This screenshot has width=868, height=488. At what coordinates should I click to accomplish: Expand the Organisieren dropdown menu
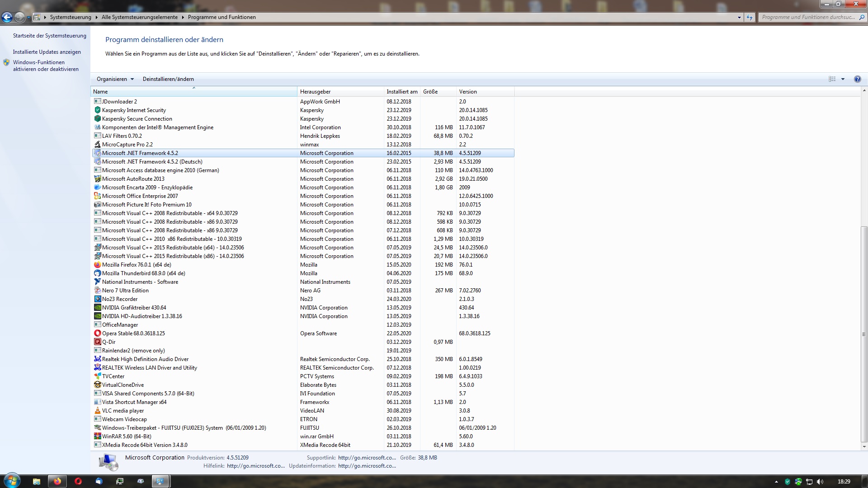tap(115, 79)
